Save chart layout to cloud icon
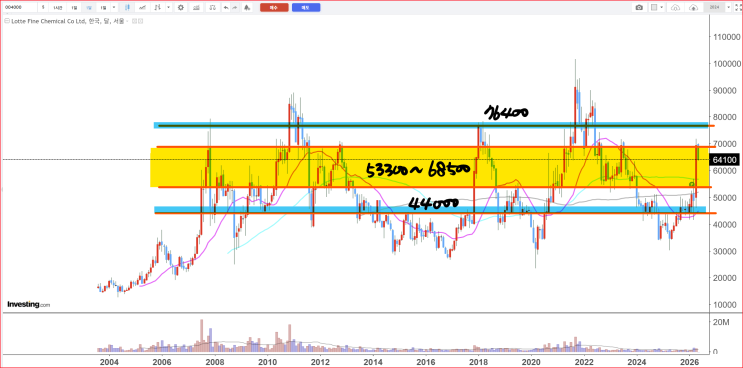 (x=693, y=8)
